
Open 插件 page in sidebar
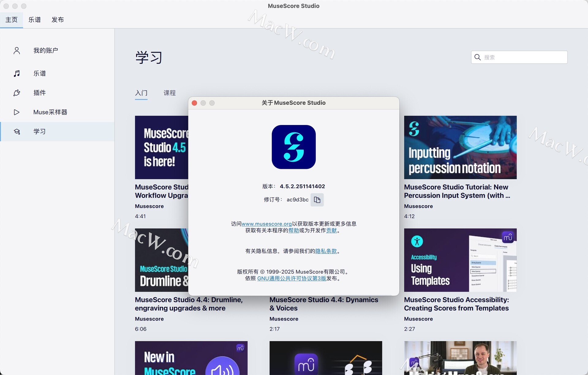(57, 93)
